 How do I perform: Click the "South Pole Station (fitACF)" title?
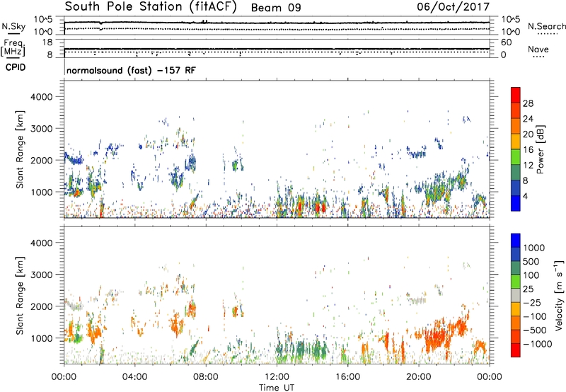(x=151, y=6)
